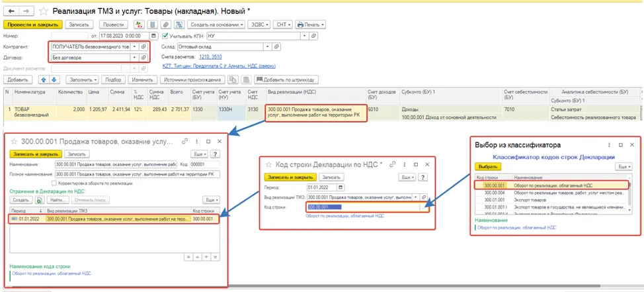Open the Создать на основании menu
The image size is (644, 292).
pos(216,24)
